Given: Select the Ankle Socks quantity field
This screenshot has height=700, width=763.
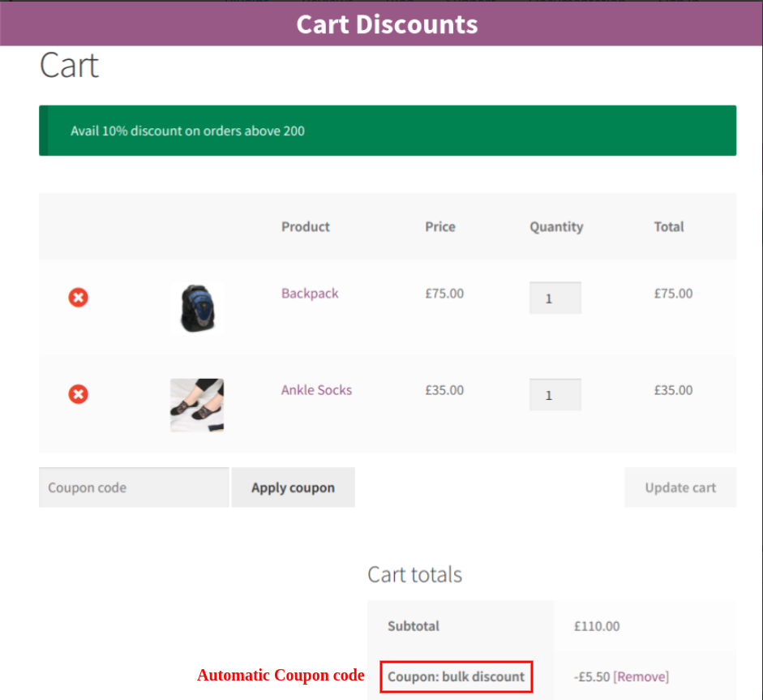Looking at the screenshot, I should (555, 394).
